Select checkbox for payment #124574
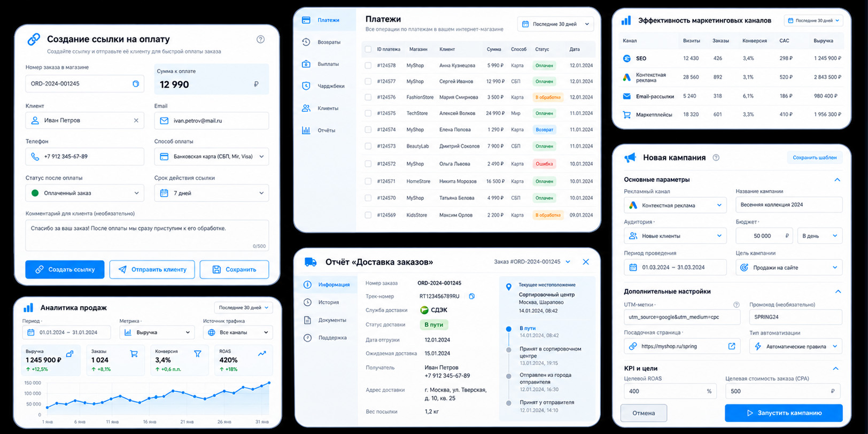Image resolution: width=868 pixels, height=434 pixels. click(x=368, y=129)
